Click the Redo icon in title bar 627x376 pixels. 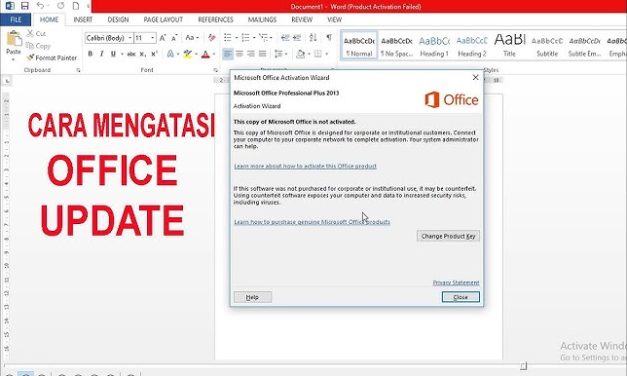(60, 6)
